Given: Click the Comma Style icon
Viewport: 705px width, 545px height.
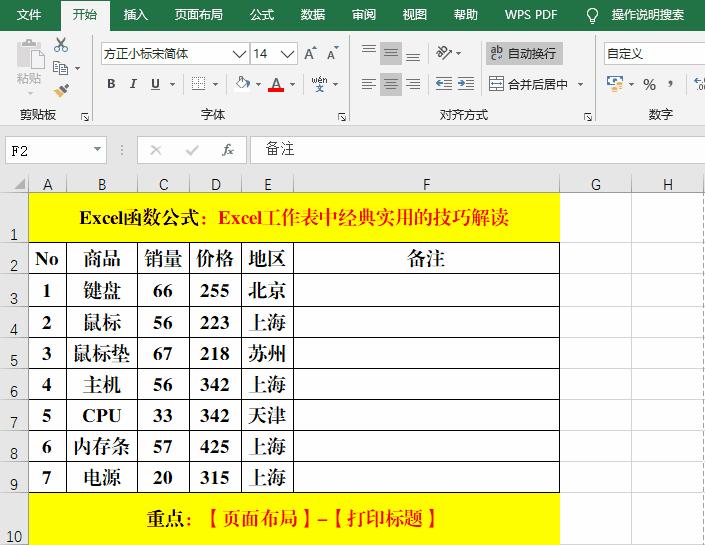Looking at the screenshot, I should (670, 84).
